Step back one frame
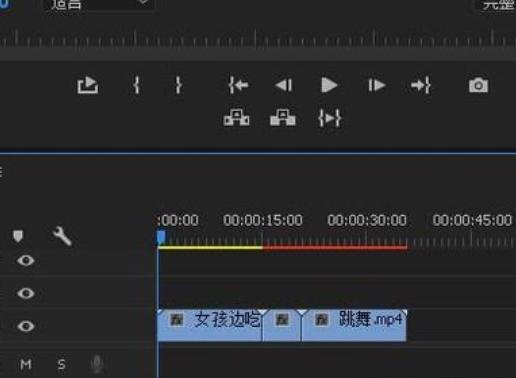 [284, 85]
